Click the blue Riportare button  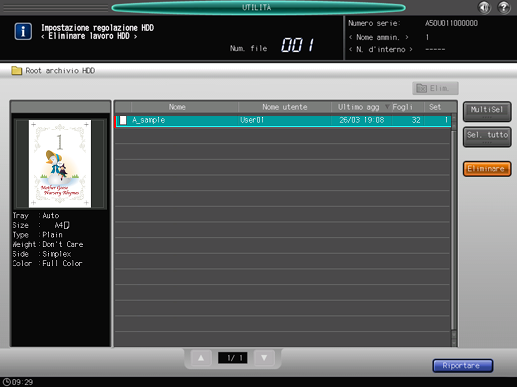point(462,366)
